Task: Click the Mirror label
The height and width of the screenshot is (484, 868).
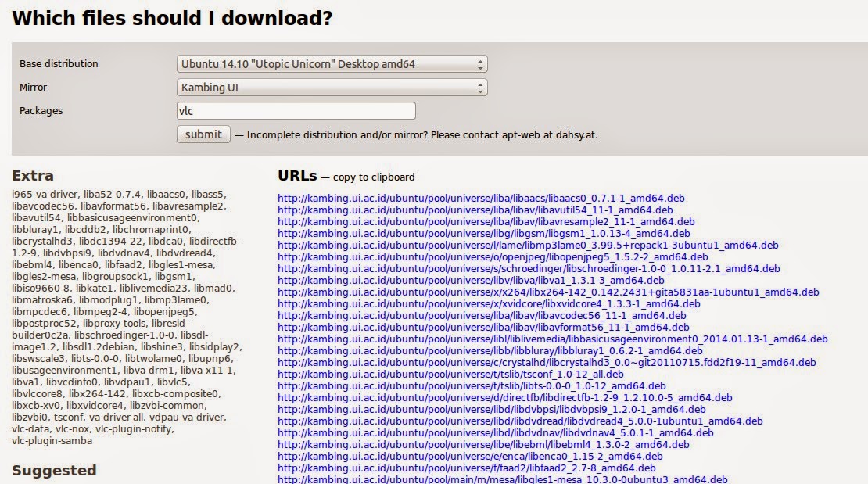Action: pyautogui.click(x=33, y=87)
